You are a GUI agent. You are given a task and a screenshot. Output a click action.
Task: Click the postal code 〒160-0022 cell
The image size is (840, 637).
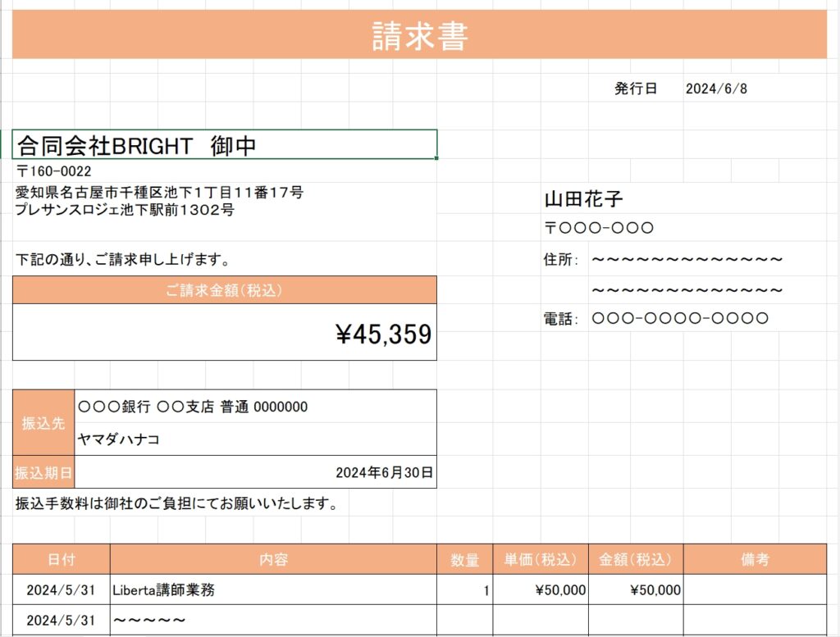[54, 171]
